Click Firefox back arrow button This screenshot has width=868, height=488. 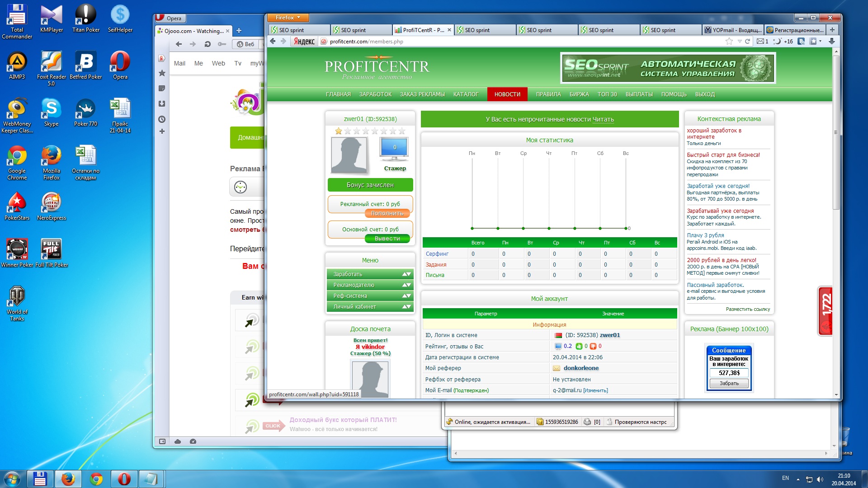point(273,41)
